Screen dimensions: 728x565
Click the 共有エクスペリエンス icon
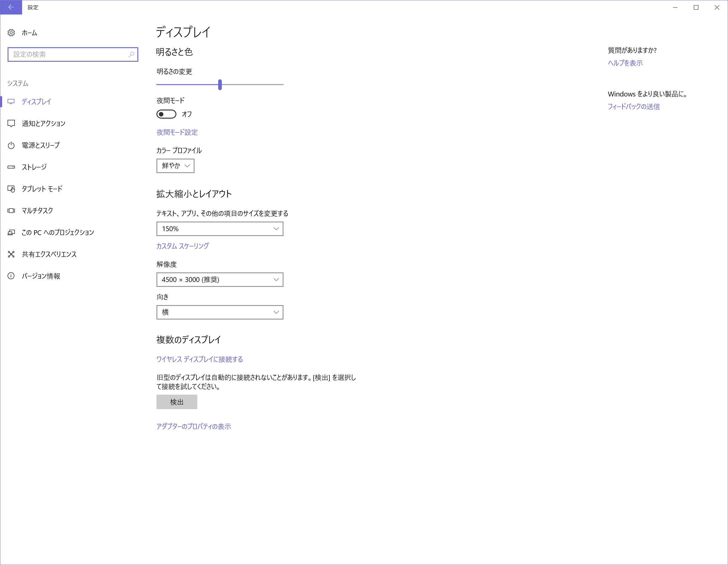(x=11, y=254)
